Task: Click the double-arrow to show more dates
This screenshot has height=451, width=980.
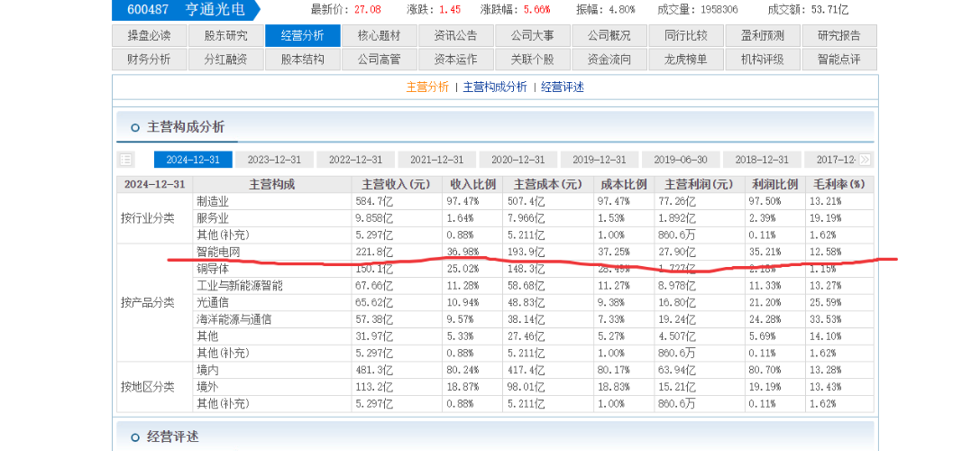Action: click(x=865, y=160)
